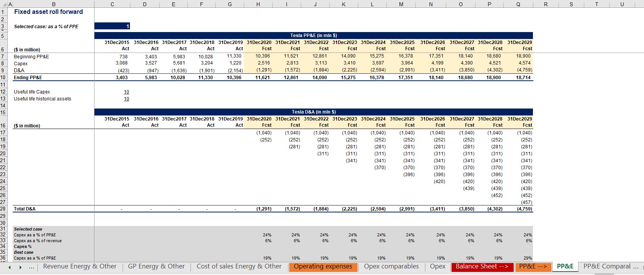Open the Opex comparables sheet tab

point(391,267)
